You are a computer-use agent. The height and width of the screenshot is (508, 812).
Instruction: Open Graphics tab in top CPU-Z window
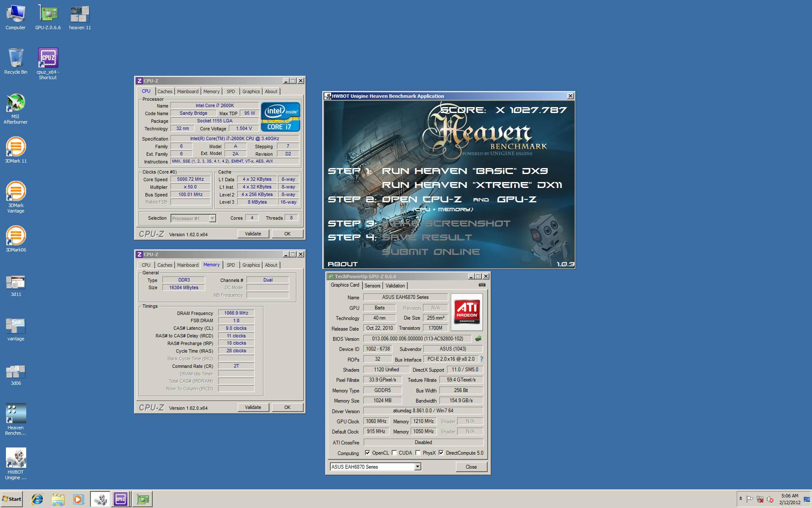click(x=251, y=91)
